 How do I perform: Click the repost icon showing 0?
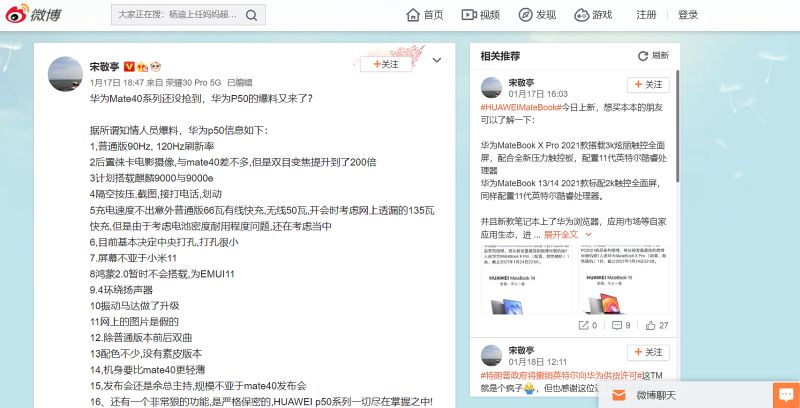pyautogui.click(x=583, y=325)
